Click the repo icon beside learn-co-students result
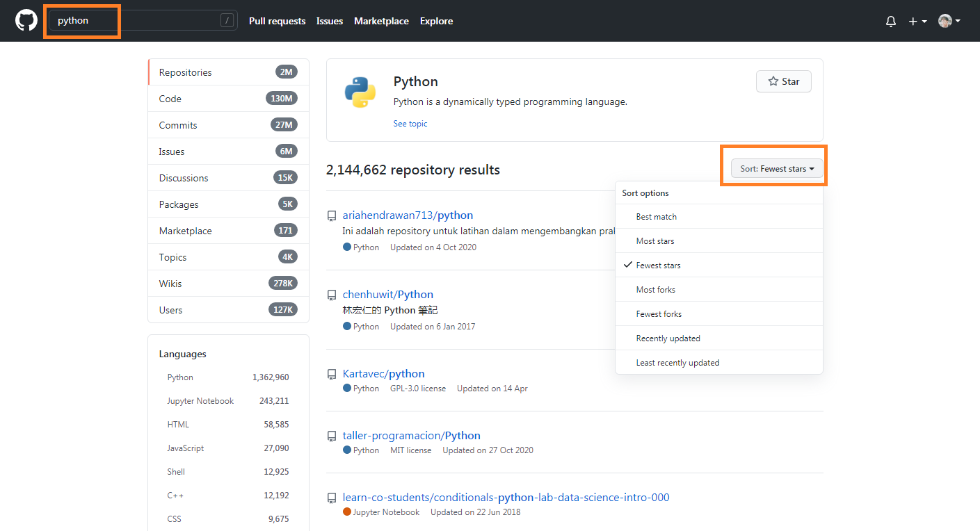This screenshot has width=980, height=531. point(332,498)
